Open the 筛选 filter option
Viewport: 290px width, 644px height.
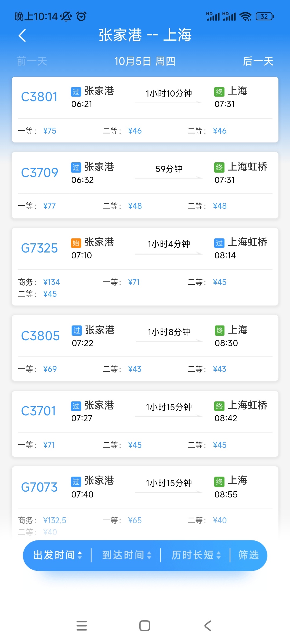click(249, 555)
